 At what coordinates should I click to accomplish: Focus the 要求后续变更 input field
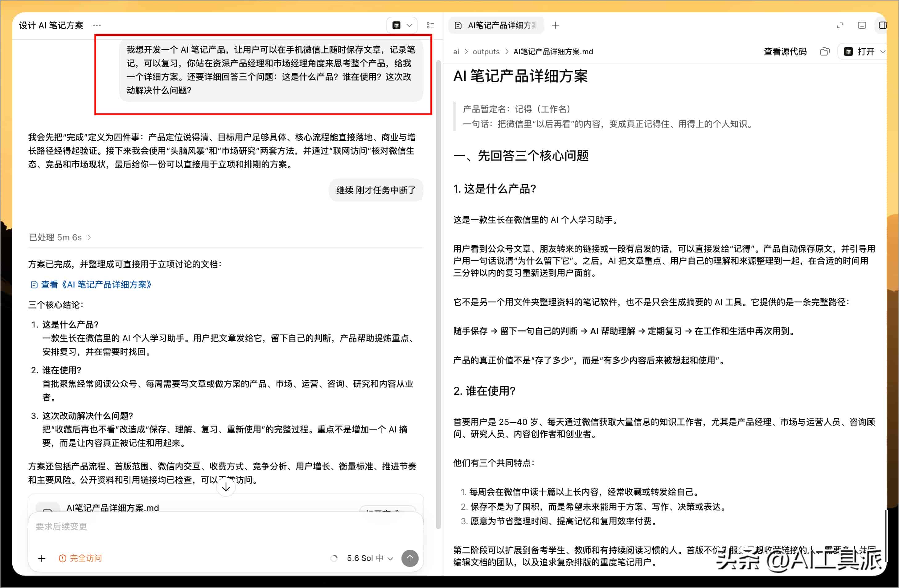coord(225,526)
